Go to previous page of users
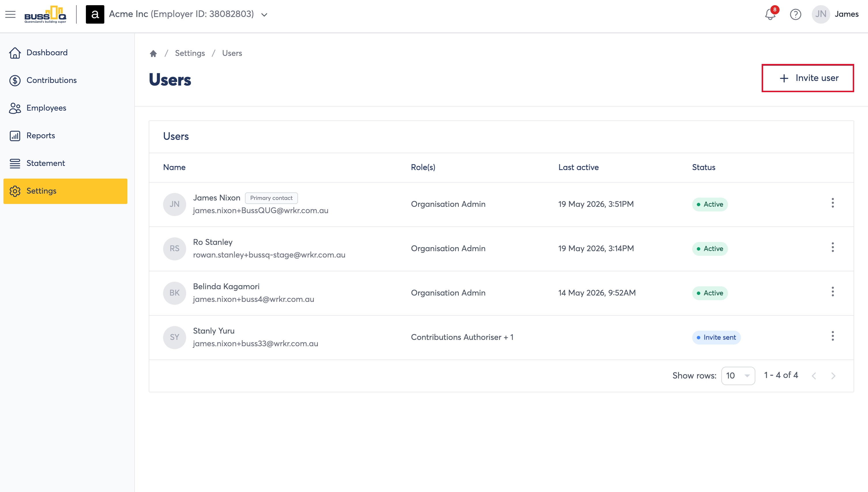The width and height of the screenshot is (868, 492). 814,376
